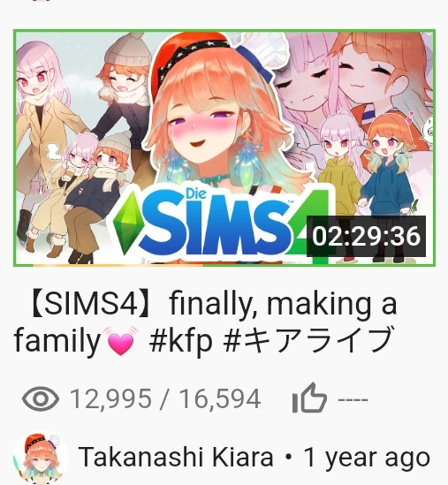The width and height of the screenshot is (448, 485).
Task: Click the Takanashi Kiara channel name
Action: (x=176, y=457)
